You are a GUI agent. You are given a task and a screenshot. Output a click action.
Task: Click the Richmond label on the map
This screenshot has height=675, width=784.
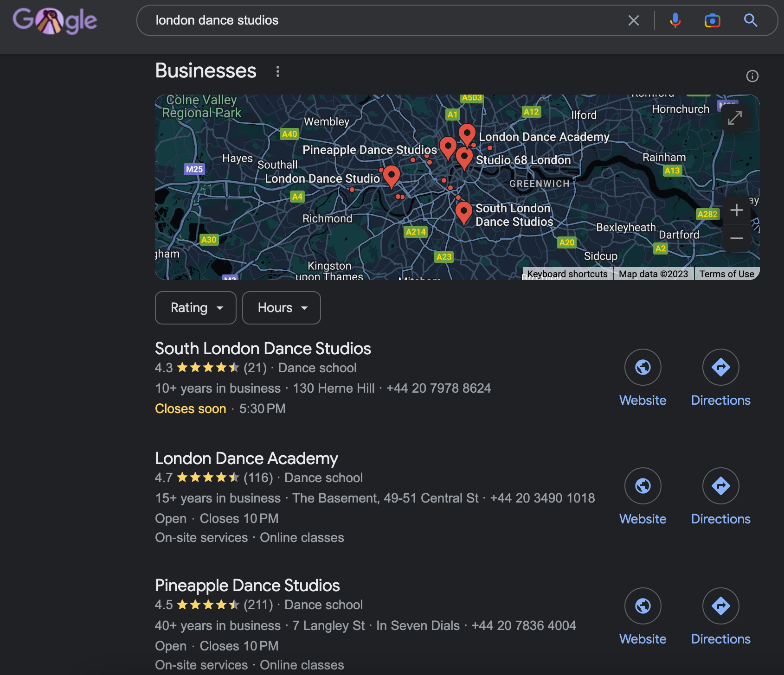point(327,218)
